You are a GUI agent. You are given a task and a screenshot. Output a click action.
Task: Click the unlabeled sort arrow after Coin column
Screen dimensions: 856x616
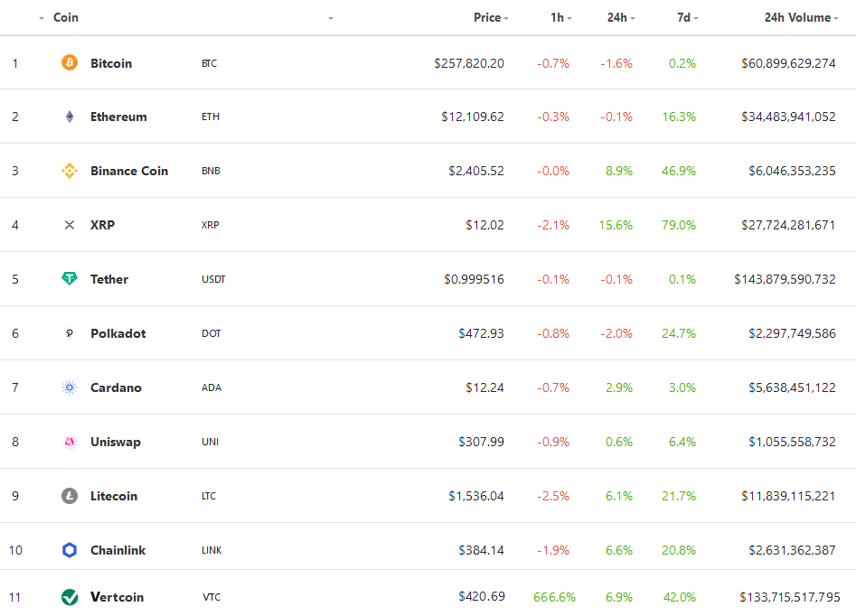click(x=330, y=19)
